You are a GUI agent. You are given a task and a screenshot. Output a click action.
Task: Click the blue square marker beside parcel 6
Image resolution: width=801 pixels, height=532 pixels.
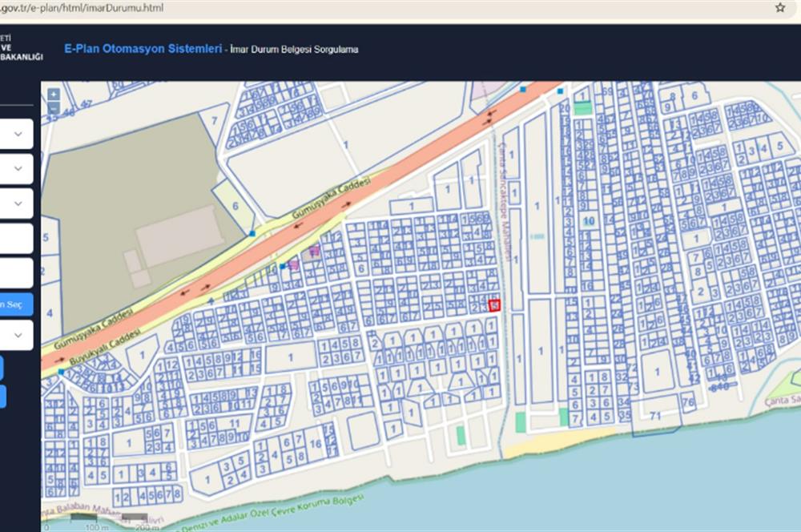click(x=252, y=233)
